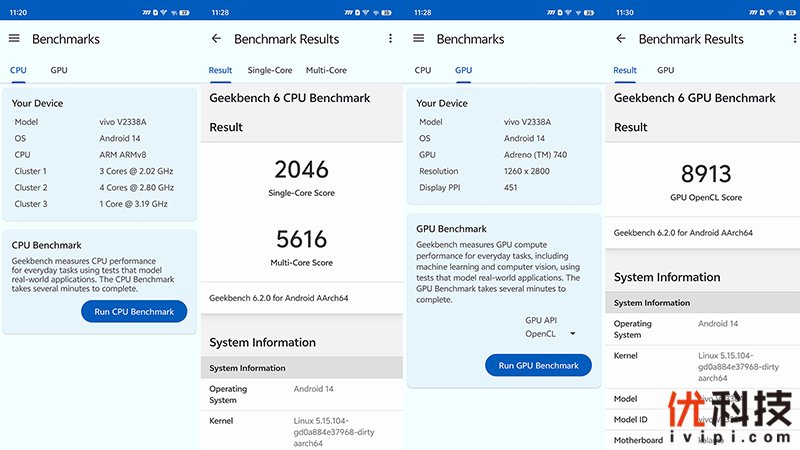Open three-dot overflow menu on CPU results

click(390, 39)
